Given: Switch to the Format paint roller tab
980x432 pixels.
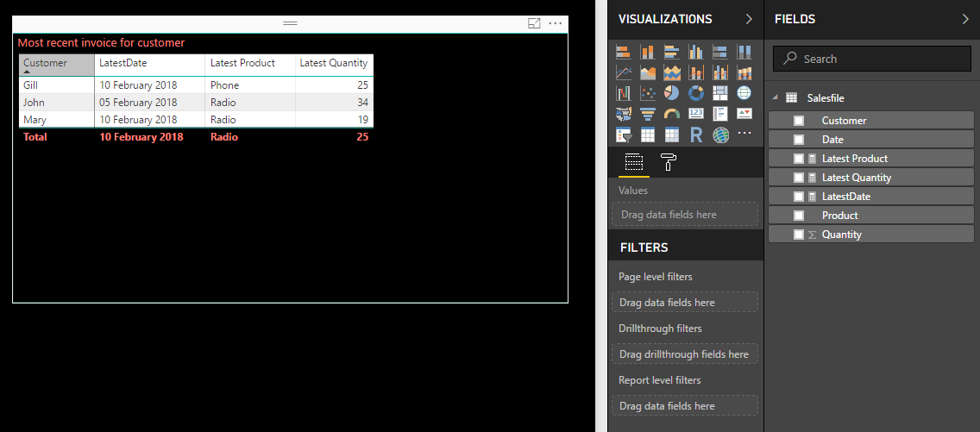Looking at the screenshot, I should (x=668, y=162).
